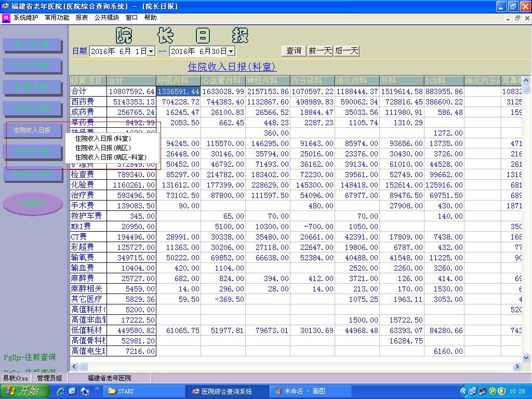Viewport: 532px width, 399px height.
Task: Open the START folder taskbar button
Action: click(144, 392)
